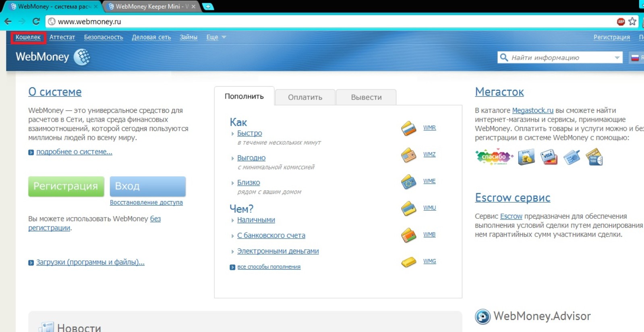Open the Безопасность menu item
The image size is (644, 332).
[104, 37]
